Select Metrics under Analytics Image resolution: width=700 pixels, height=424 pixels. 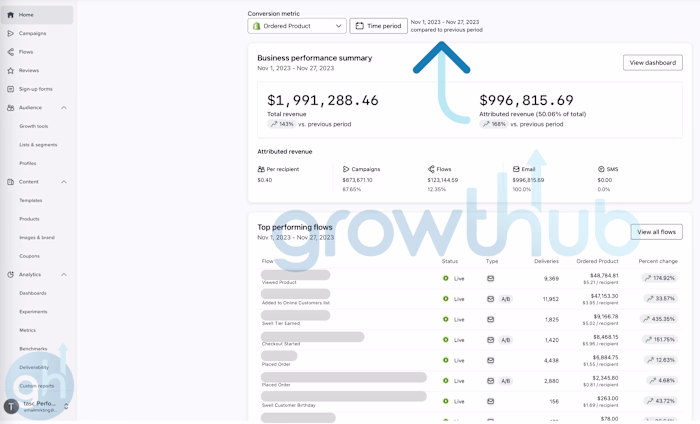(x=28, y=330)
